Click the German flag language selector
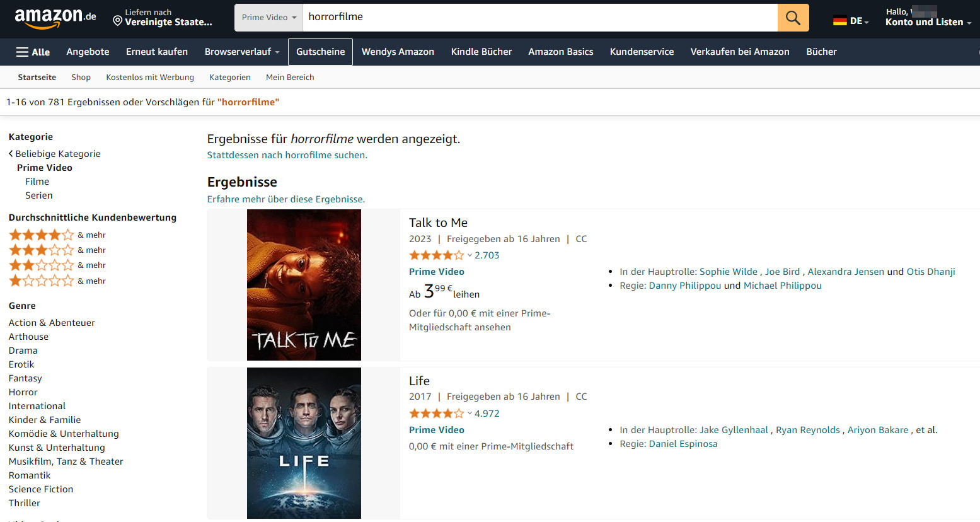Screen dimensions: 980x522 point(851,21)
